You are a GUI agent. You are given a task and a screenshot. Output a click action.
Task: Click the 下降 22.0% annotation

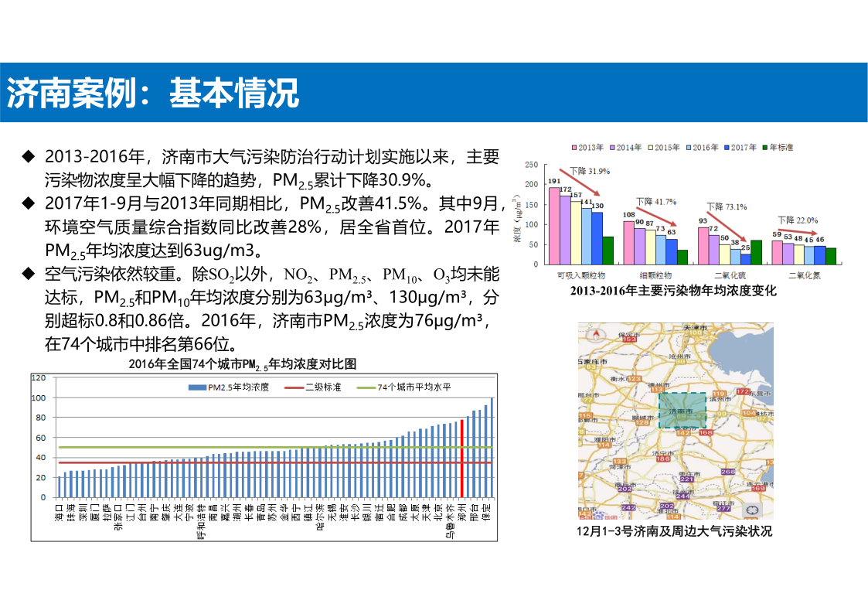pos(798,220)
